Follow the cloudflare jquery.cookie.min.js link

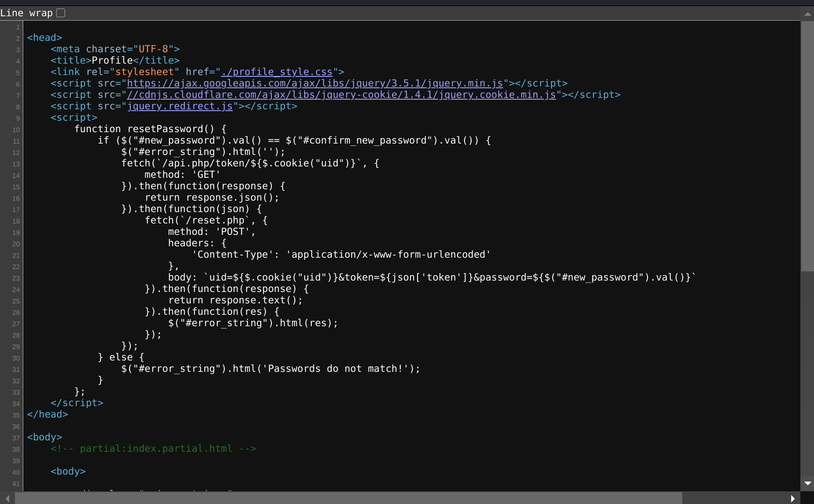[341, 95]
